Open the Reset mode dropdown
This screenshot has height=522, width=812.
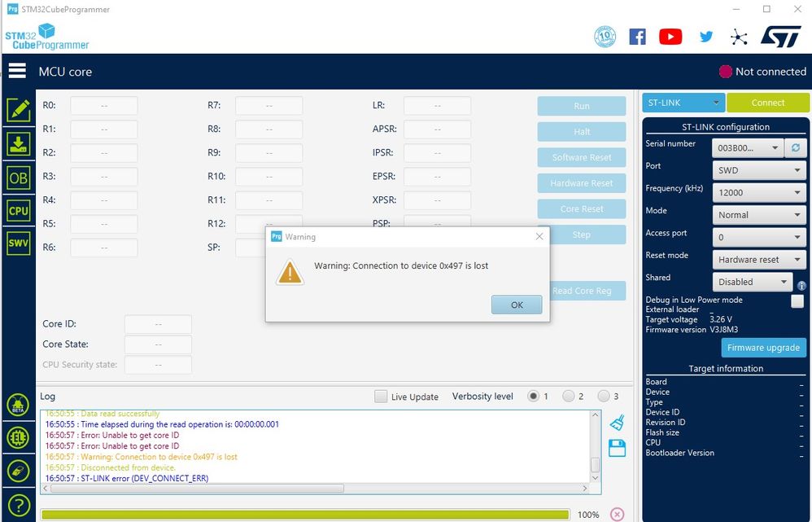759,259
